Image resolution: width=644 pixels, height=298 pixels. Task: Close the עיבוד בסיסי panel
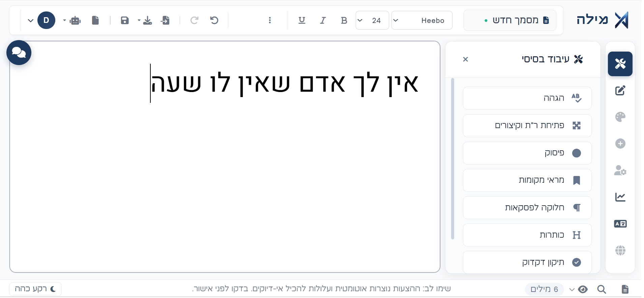(x=466, y=59)
